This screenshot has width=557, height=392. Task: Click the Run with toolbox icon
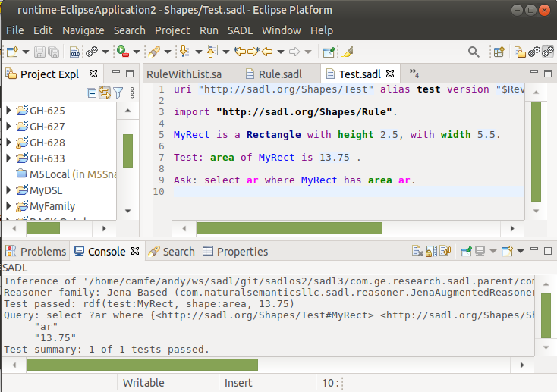123,52
